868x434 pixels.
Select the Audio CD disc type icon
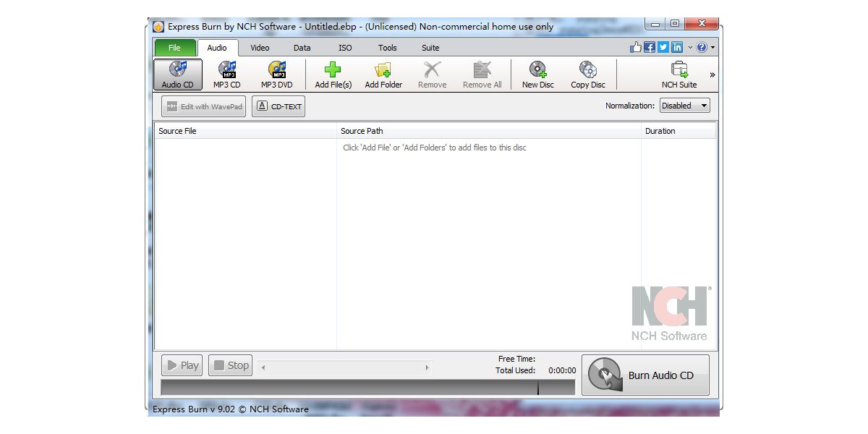tap(177, 73)
